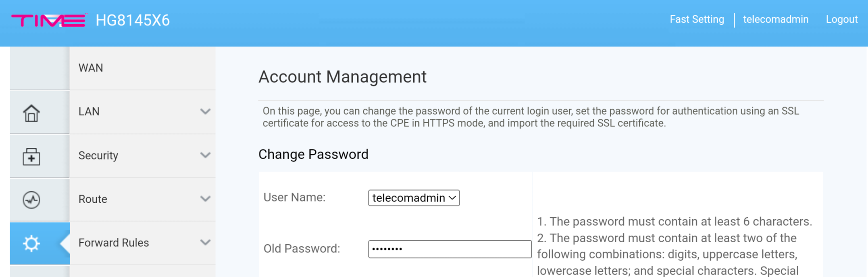
Task: Select the gear advanced settings icon
Action: [x=31, y=243]
